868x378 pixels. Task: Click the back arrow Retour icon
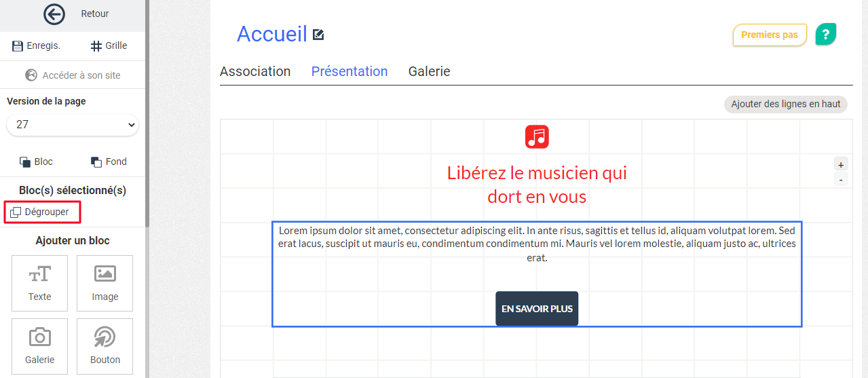[x=54, y=14]
